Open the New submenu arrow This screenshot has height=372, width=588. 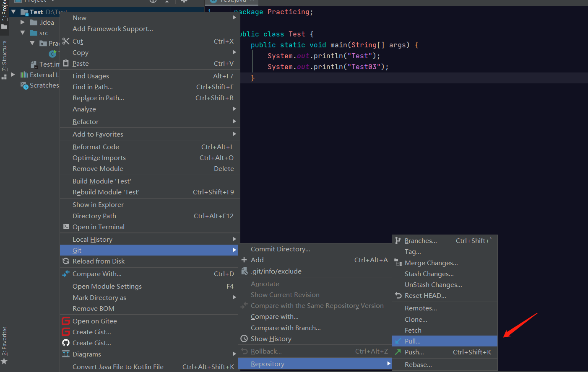(234, 18)
